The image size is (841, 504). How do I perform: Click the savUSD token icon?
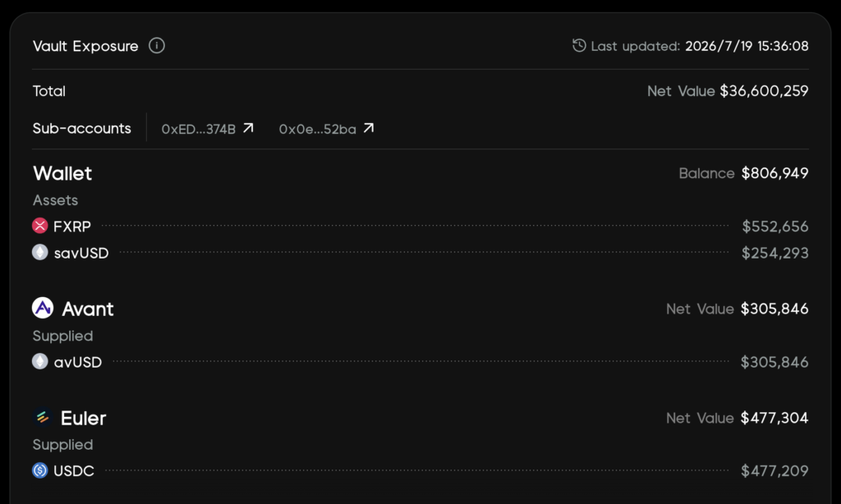(x=39, y=252)
